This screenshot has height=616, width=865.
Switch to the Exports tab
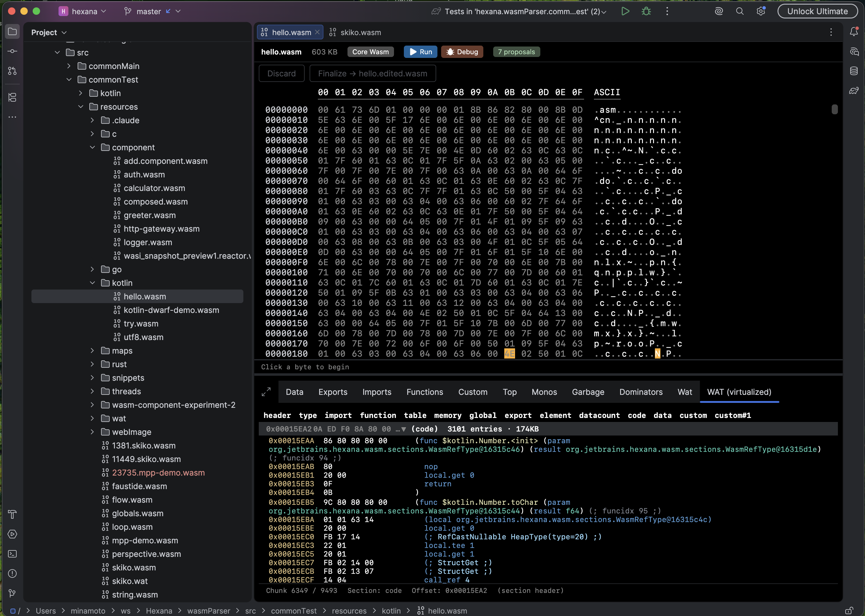333,392
